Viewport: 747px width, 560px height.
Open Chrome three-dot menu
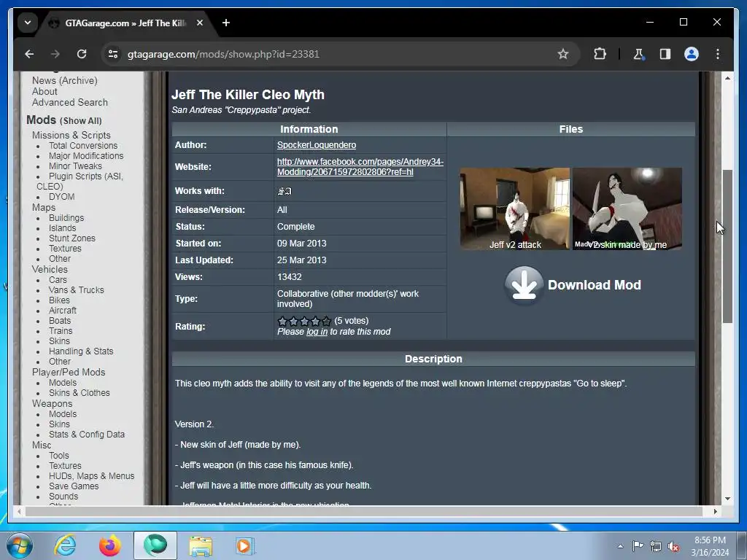(x=718, y=54)
